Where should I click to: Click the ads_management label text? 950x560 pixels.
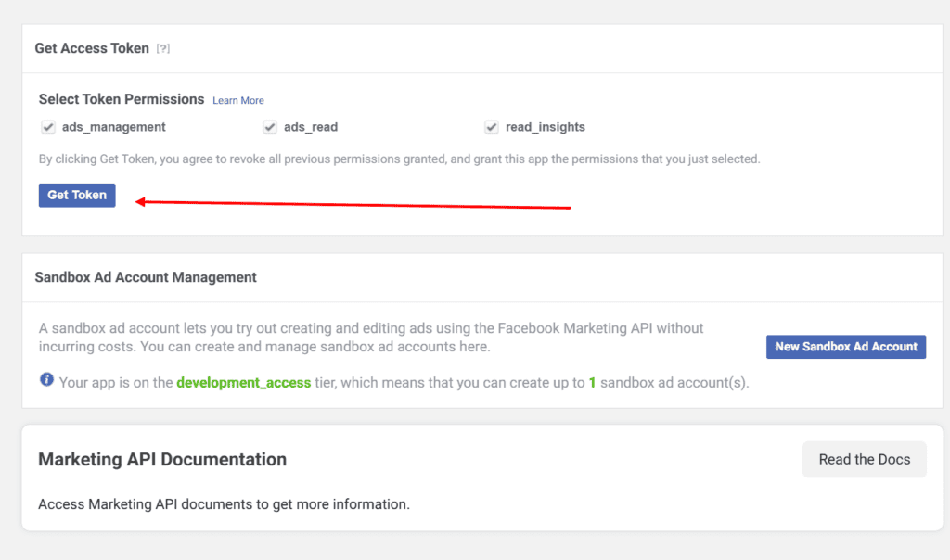tap(114, 127)
